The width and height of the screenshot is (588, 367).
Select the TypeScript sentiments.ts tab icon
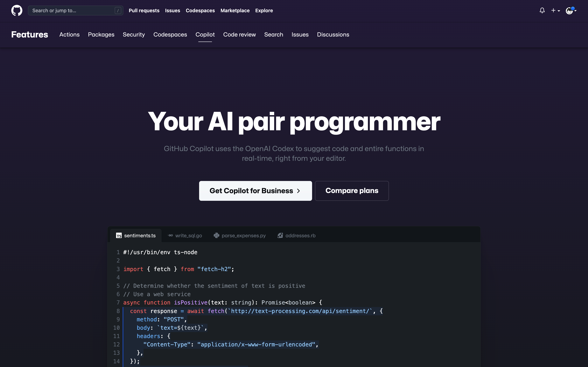119,236
